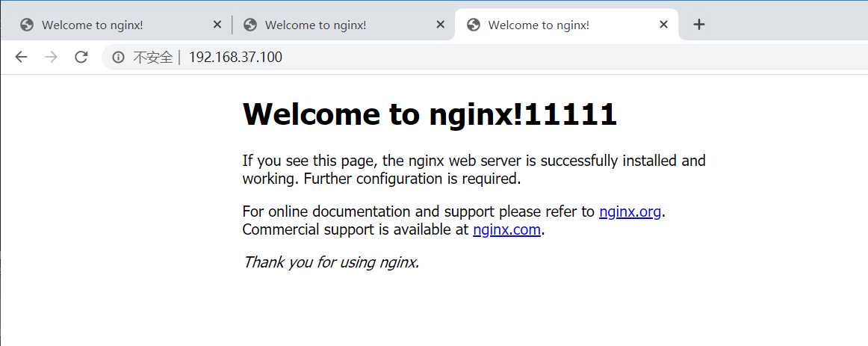Click the globe favicon on second tab

(250, 25)
